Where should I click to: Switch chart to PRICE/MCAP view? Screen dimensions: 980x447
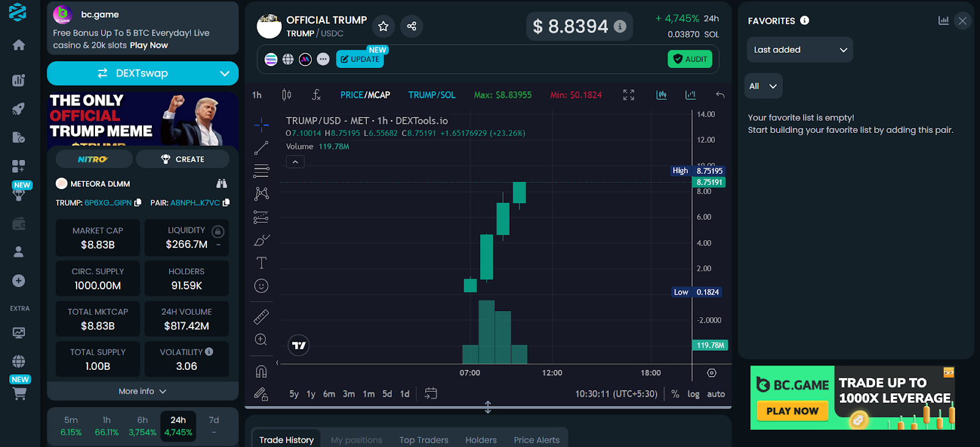coord(365,95)
